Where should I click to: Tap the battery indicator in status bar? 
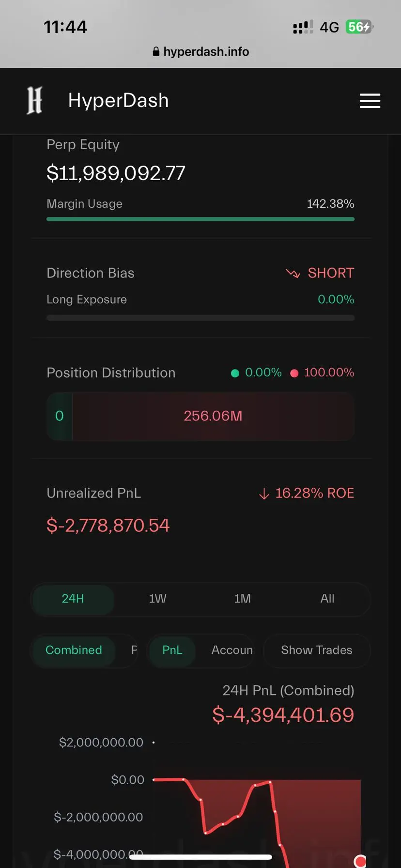[x=359, y=27]
